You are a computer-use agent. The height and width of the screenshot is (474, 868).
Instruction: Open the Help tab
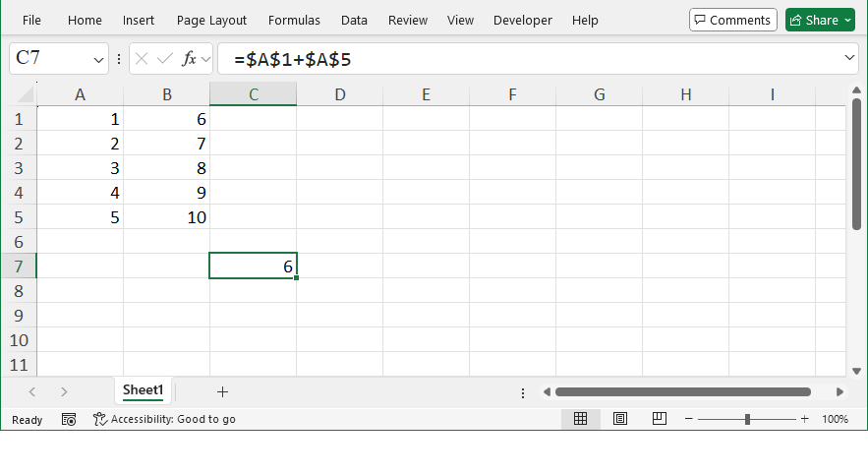pyautogui.click(x=585, y=21)
